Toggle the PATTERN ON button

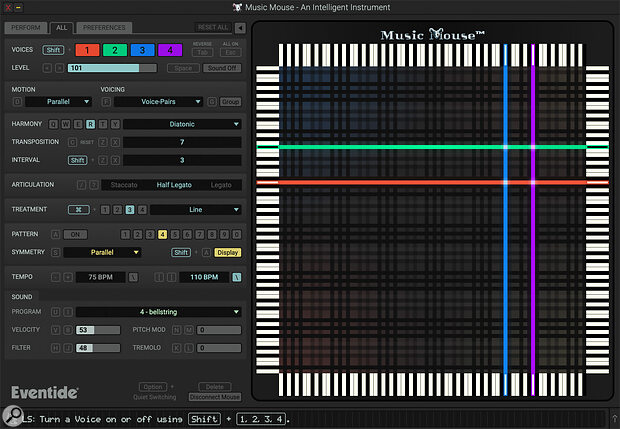point(75,234)
